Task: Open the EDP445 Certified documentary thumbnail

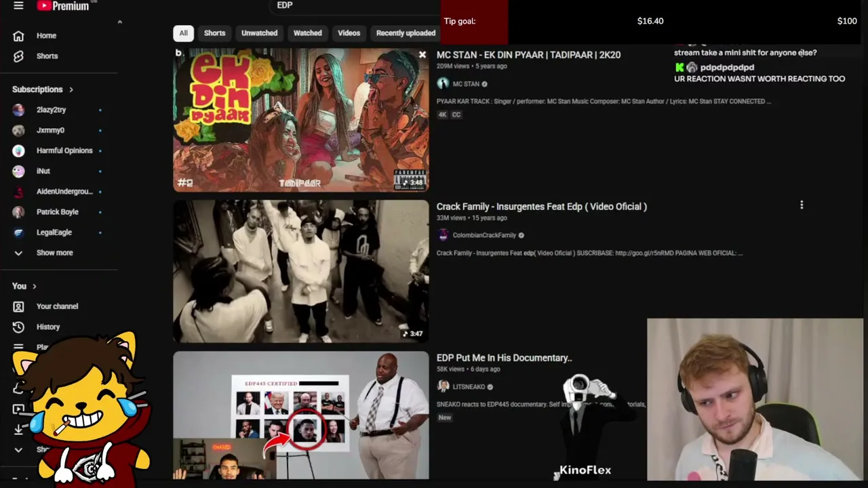Action: (301, 415)
